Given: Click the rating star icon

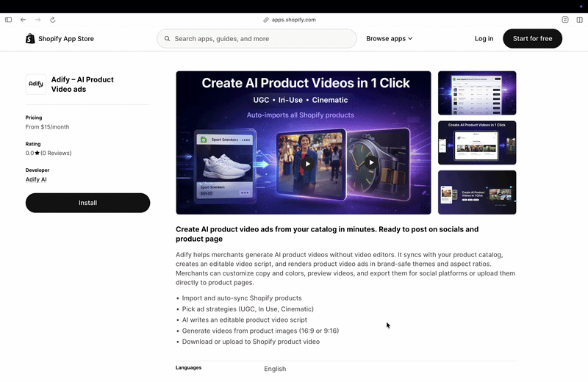Looking at the screenshot, I should tap(37, 153).
